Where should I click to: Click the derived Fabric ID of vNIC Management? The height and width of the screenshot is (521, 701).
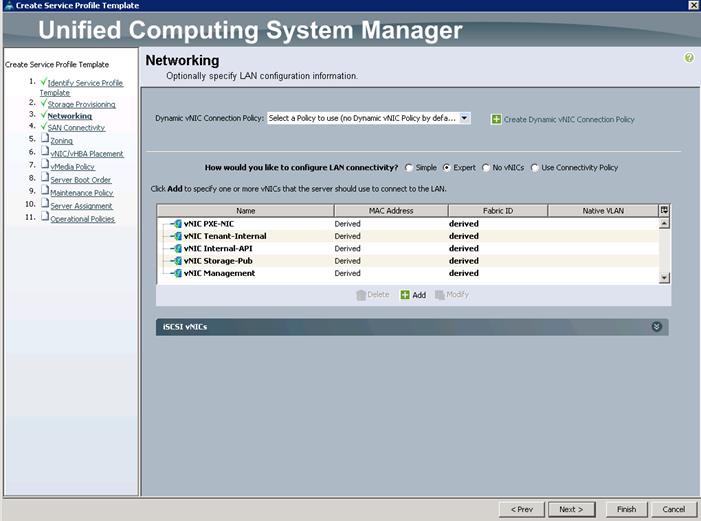[464, 273]
